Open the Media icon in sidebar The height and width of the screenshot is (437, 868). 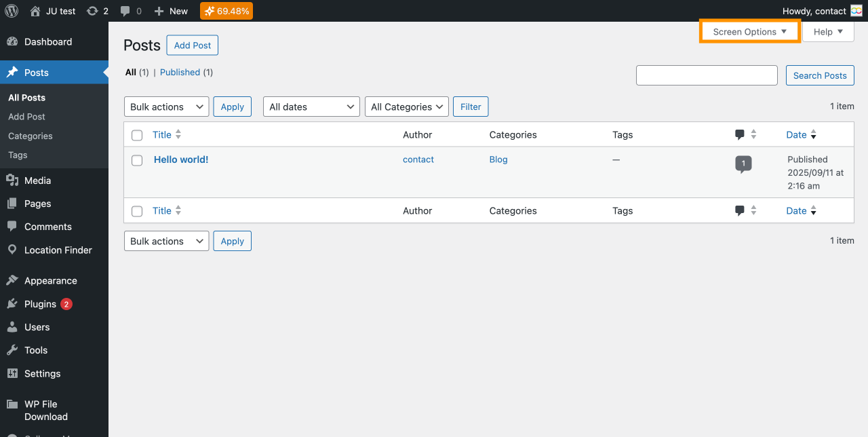click(x=12, y=180)
